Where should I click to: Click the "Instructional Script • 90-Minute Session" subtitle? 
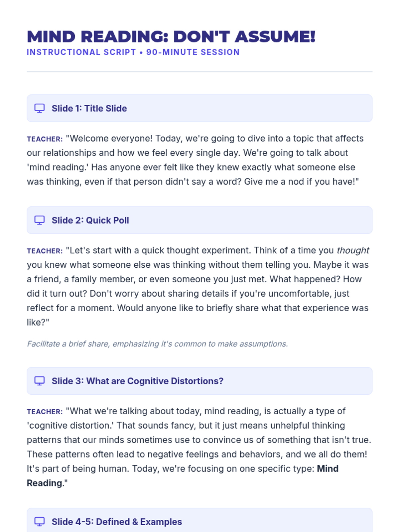click(133, 52)
